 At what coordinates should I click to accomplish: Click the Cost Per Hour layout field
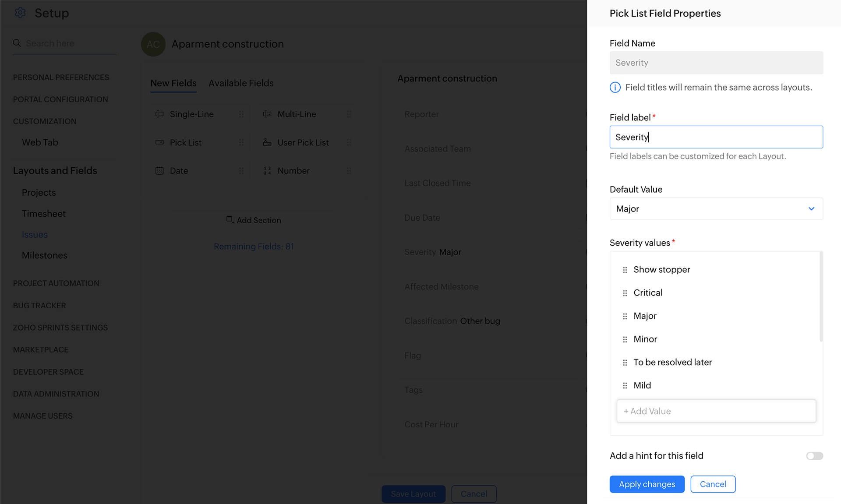[431, 425]
